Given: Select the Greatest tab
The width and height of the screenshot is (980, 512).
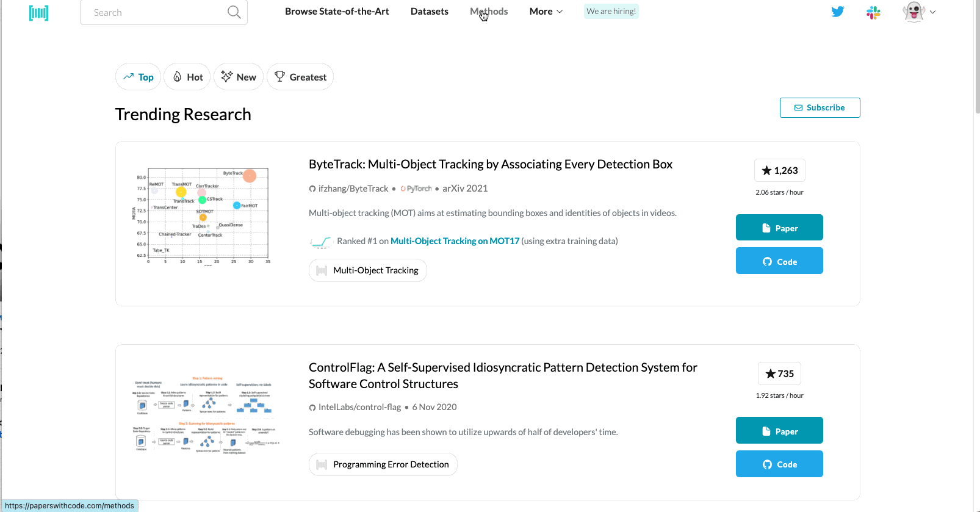Looking at the screenshot, I should [300, 77].
